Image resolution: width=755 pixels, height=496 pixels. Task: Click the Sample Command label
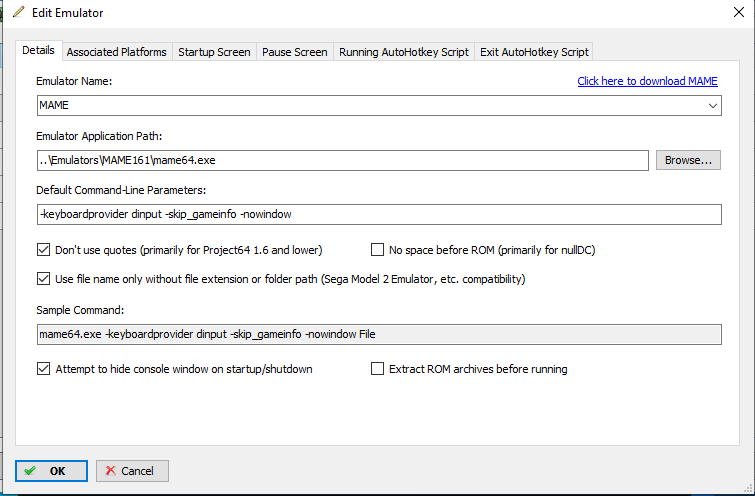pos(80,310)
